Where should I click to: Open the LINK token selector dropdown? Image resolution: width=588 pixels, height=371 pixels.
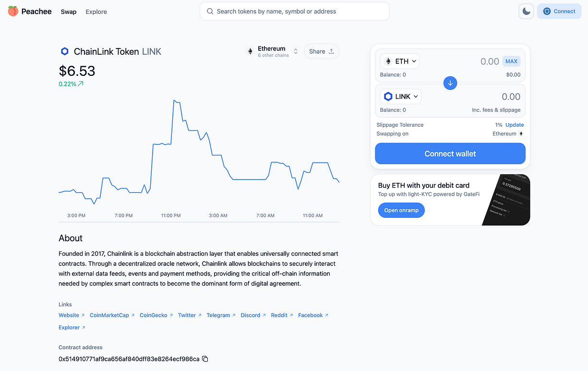pos(400,96)
